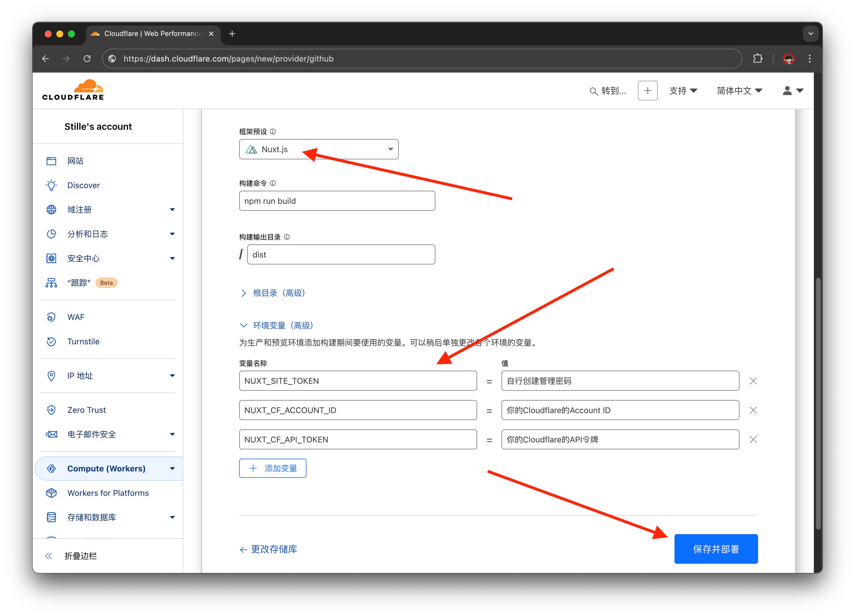Go back in browser history

46,58
